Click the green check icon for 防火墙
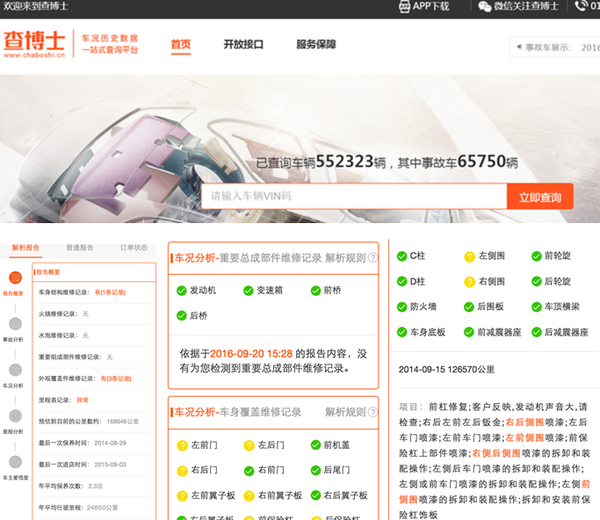Image resolution: width=600 pixels, height=520 pixels. [402, 307]
